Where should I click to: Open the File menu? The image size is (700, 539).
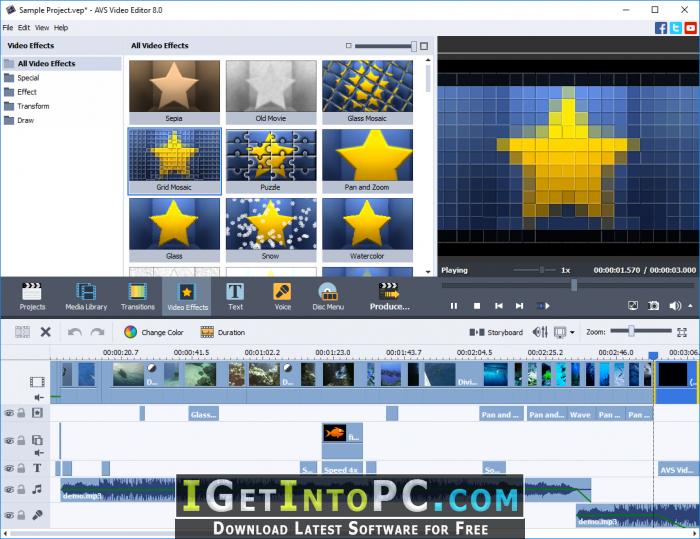click(x=8, y=28)
